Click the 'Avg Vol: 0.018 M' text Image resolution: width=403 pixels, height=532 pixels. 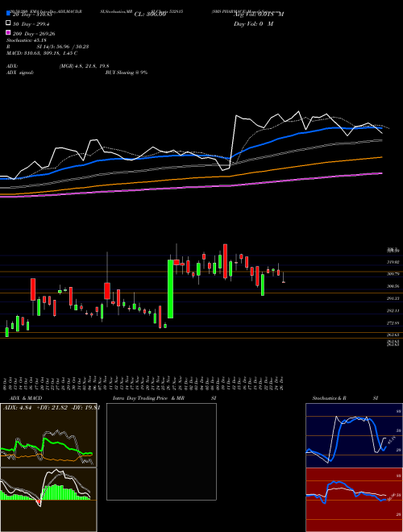(259, 15)
